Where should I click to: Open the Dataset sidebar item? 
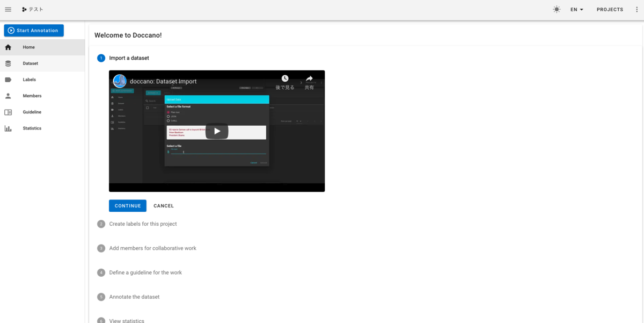coord(42,63)
